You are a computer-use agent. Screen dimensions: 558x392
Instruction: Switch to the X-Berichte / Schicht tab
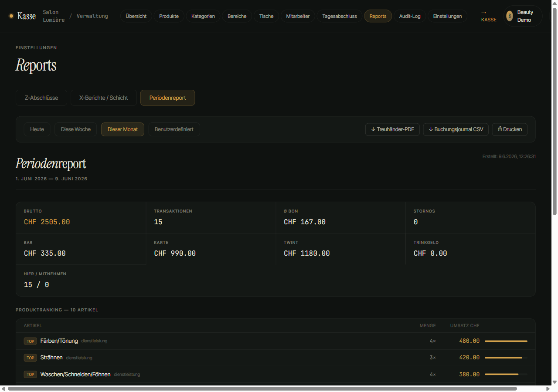104,98
